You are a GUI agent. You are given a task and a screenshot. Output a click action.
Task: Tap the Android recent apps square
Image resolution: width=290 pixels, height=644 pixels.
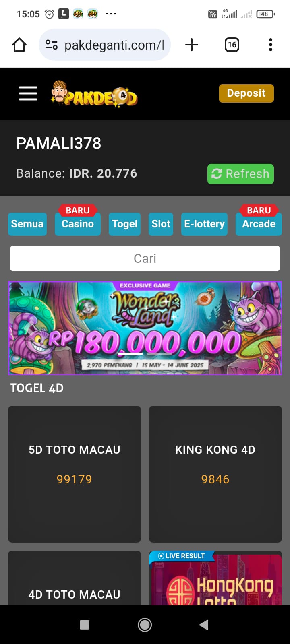click(85, 625)
